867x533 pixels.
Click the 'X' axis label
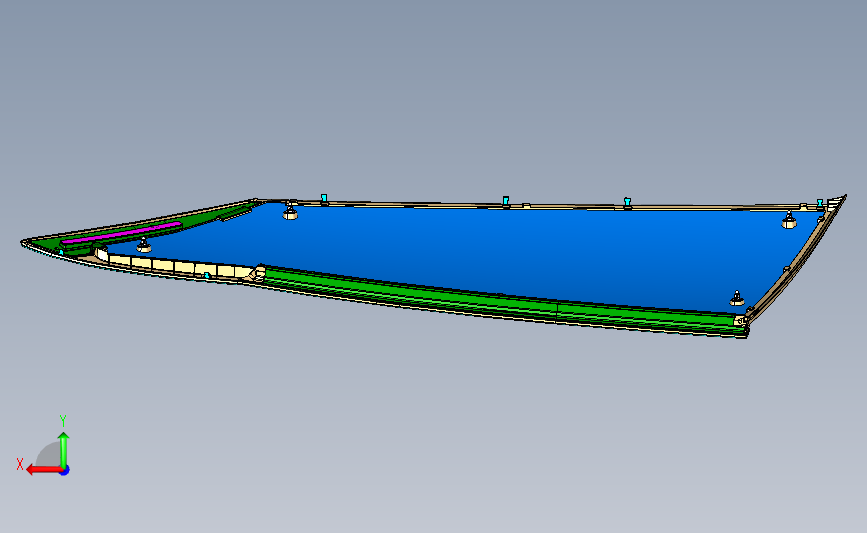pyautogui.click(x=20, y=464)
